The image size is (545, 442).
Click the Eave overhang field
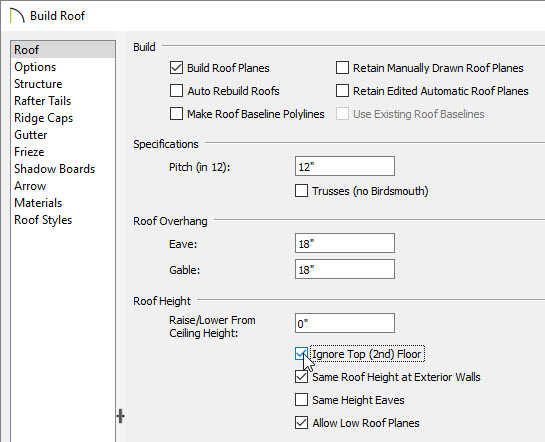tap(345, 243)
